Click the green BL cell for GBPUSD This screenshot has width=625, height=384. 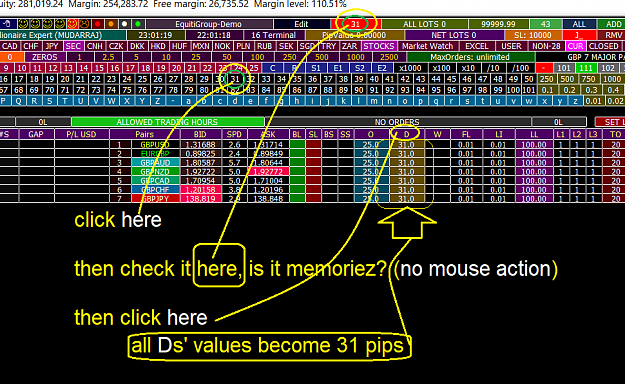(297, 144)
